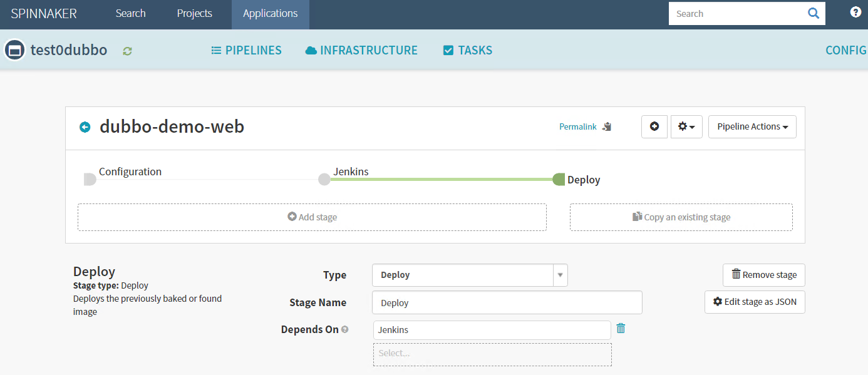Open the help question mark icon
868x375 pixels.
(x=855, y=13)
